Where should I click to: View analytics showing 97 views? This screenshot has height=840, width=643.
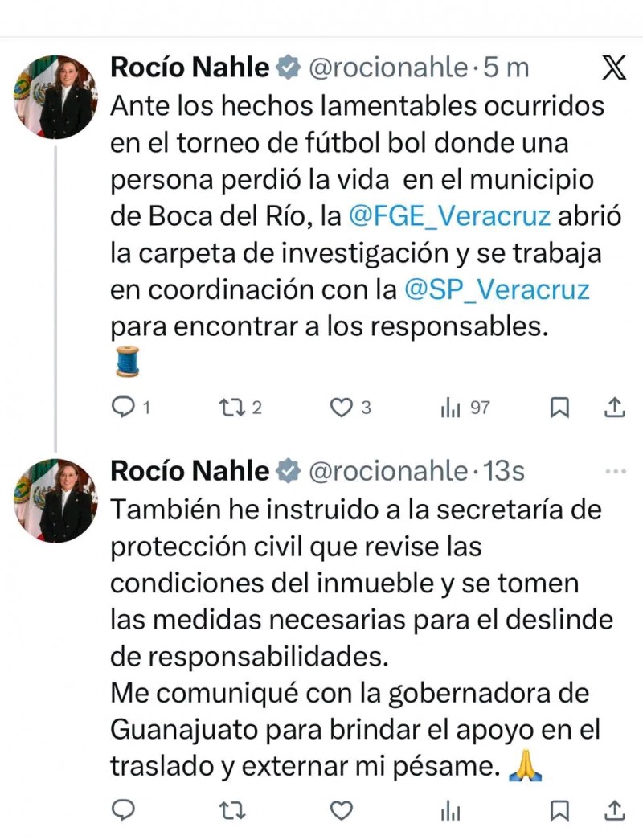(x=452, y=408)
